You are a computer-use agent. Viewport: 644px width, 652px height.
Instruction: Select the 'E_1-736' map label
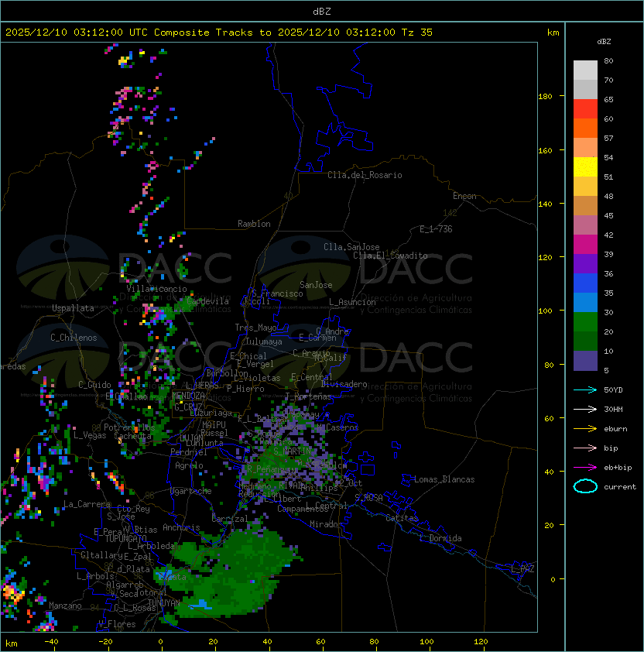tap(436, 229)
